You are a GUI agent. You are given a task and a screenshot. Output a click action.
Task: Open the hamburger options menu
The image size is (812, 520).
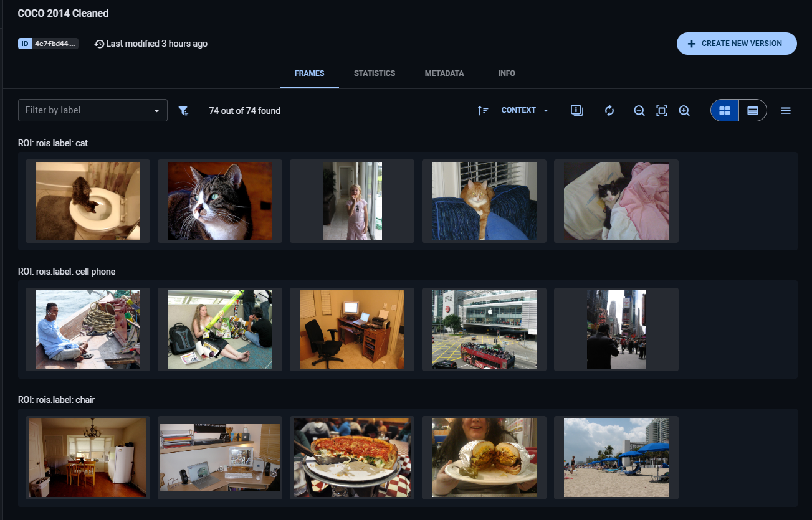(x=785, y=110)
